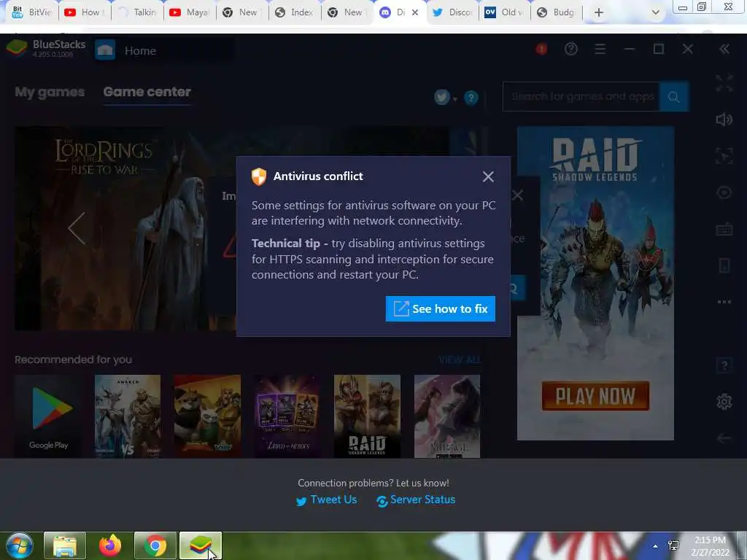Switch to the BitView browser tab
The width and height of the screenshot is (747, 560).
tap(32, 12)
